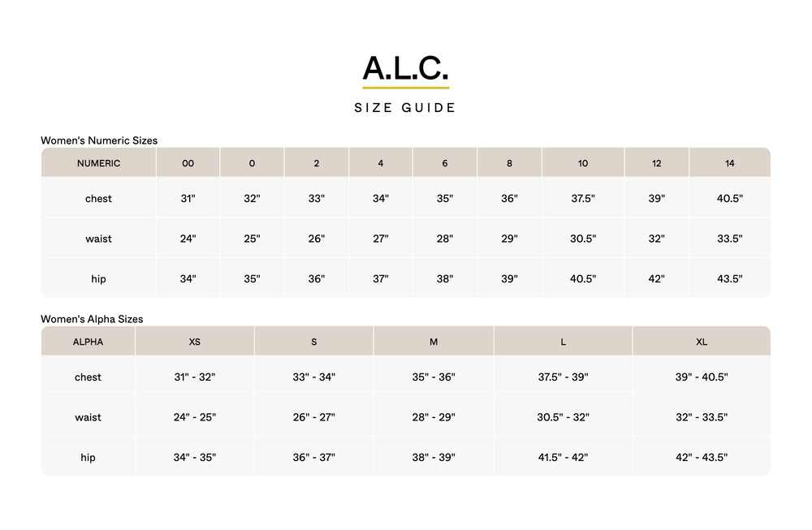Click the 43.5" hip value for size 14
This screenshot has height=530, width=812.
tap(729, 279)
